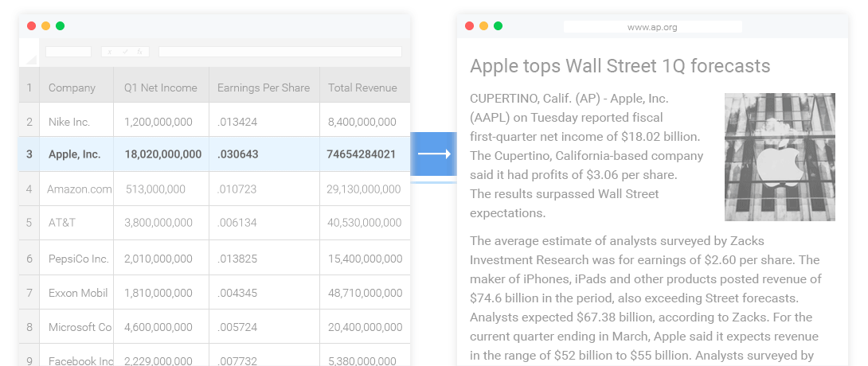
Task: Select the Company column header cell
Action: [72, 88]
